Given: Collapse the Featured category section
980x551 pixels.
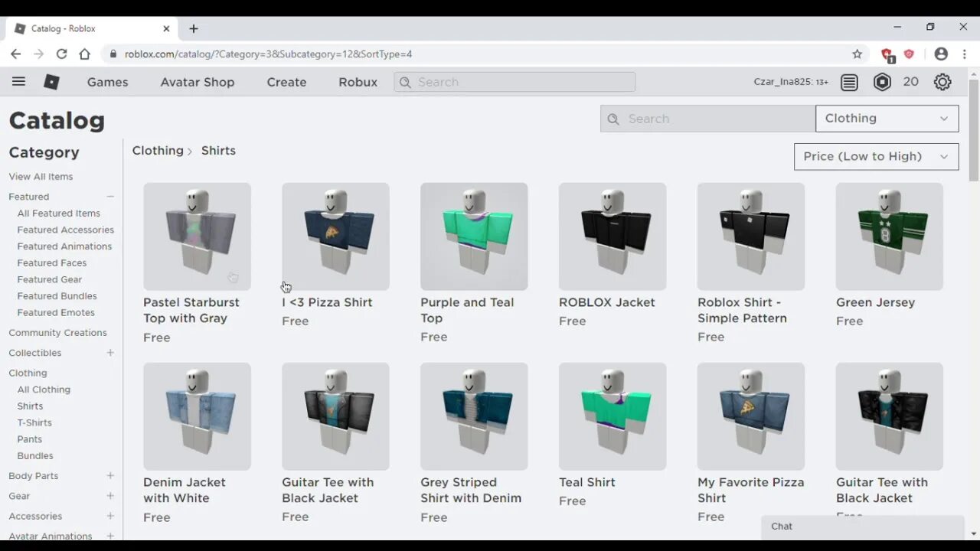Looking at the screenshot, I should 110,197.
